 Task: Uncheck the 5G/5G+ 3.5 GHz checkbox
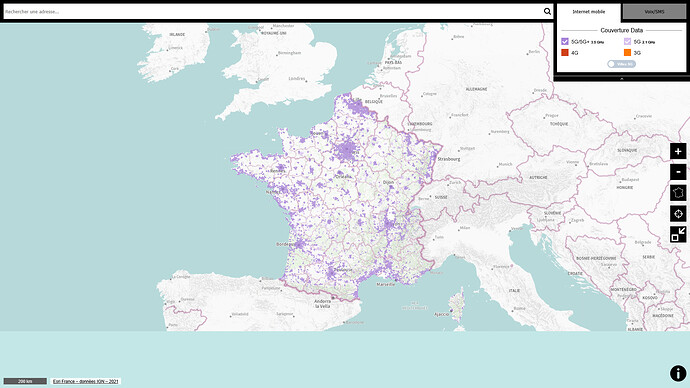point(565,41)
